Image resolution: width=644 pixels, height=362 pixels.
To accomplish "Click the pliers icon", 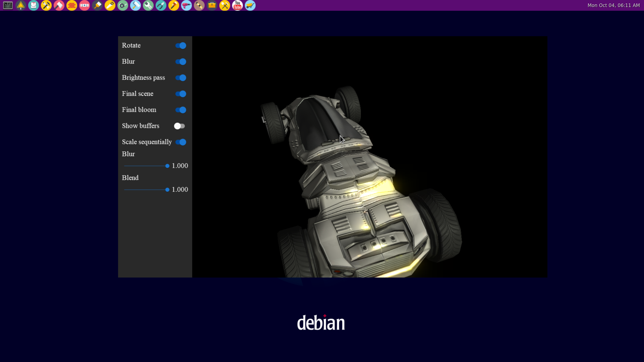I will 161,5.
